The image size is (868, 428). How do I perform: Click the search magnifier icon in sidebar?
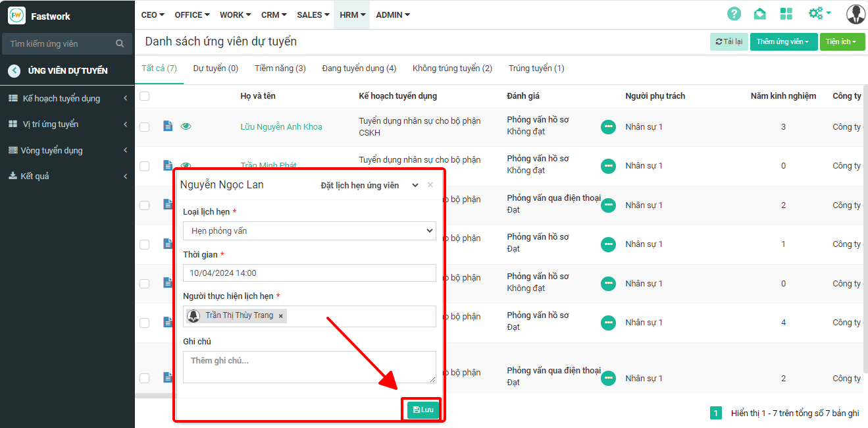120,43
